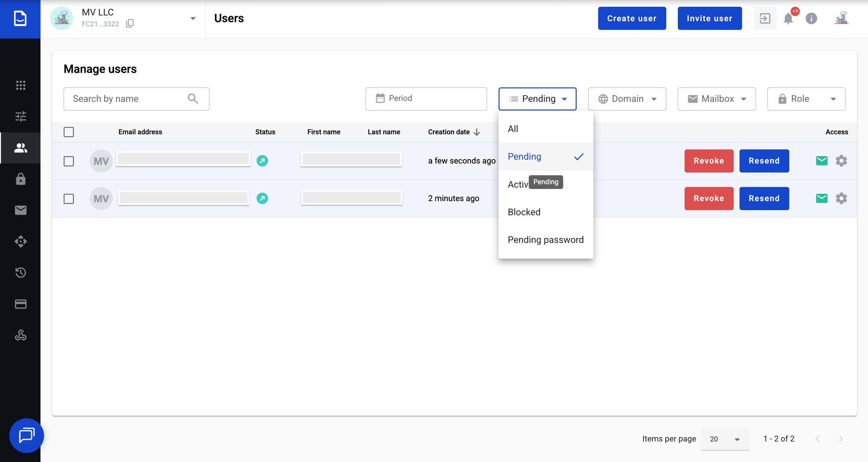This screenshot has width=868, height=462.
Task: Choose Pending password status option
Action: point(546,240)
